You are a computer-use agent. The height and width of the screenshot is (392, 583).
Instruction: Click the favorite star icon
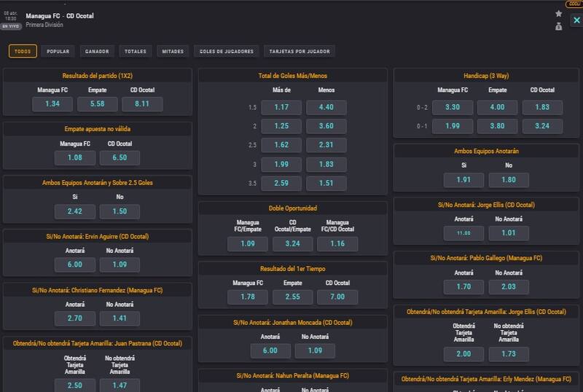[558, 14]
